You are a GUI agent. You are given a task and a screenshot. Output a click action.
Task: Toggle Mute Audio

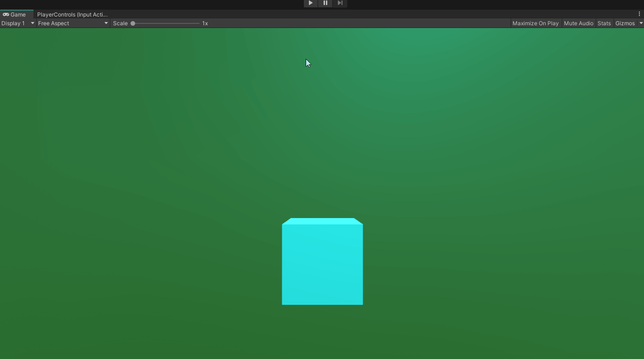pyautogui.click(x=578, y=23)
